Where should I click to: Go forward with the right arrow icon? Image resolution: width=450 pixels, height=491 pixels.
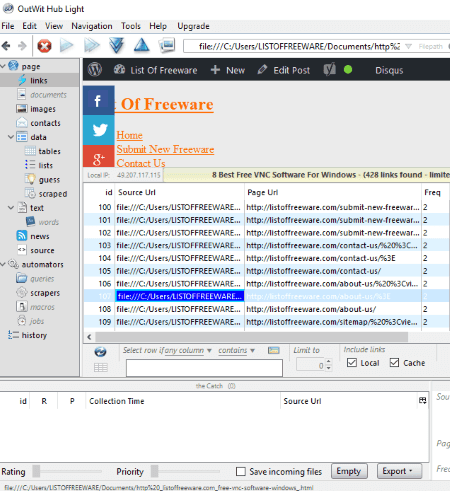click(x=22, y=46)
